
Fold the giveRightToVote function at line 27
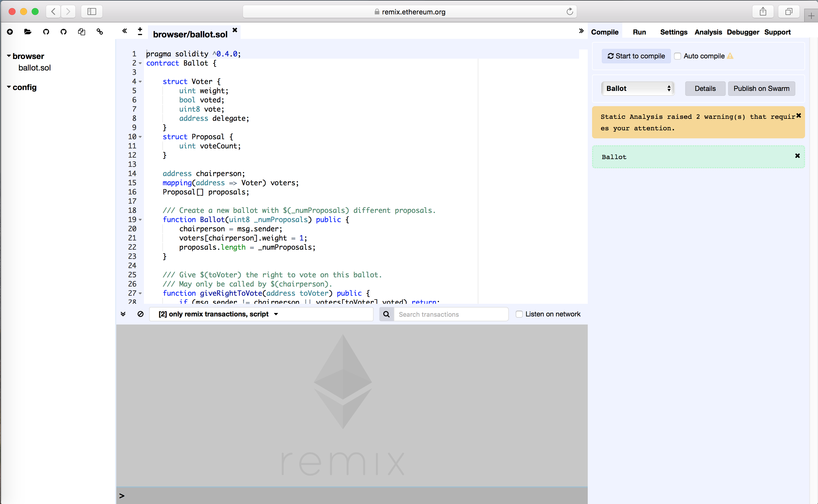[x=140, y=293]
